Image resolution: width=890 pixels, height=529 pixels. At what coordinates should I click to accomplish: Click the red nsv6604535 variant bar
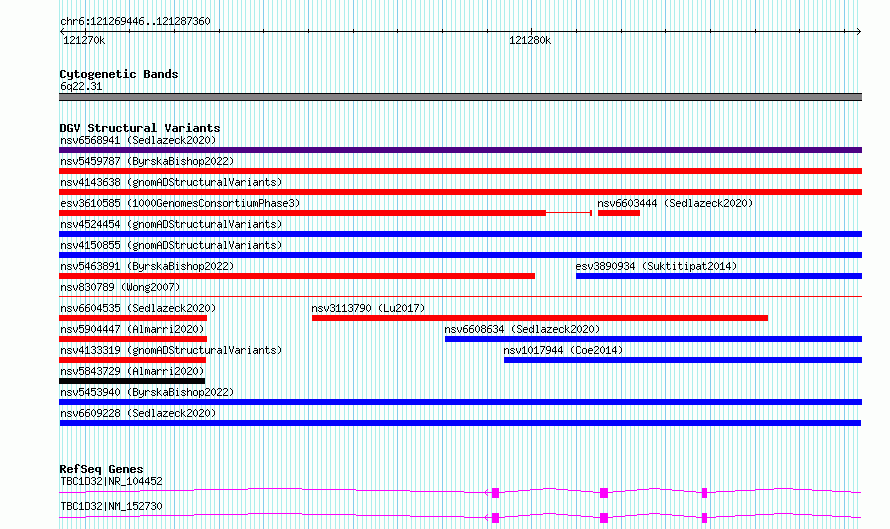[133, 318]
